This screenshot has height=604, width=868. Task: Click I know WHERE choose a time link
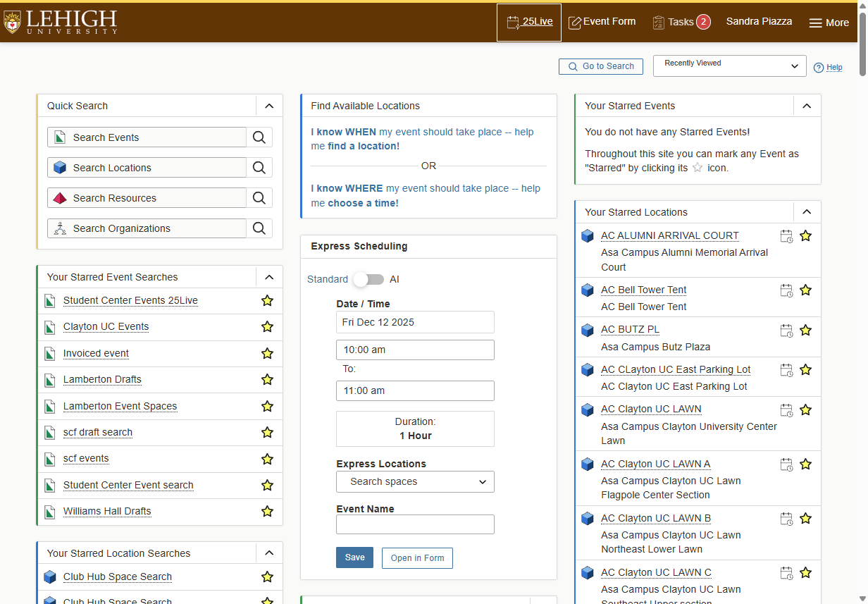(x=426, y=196)
